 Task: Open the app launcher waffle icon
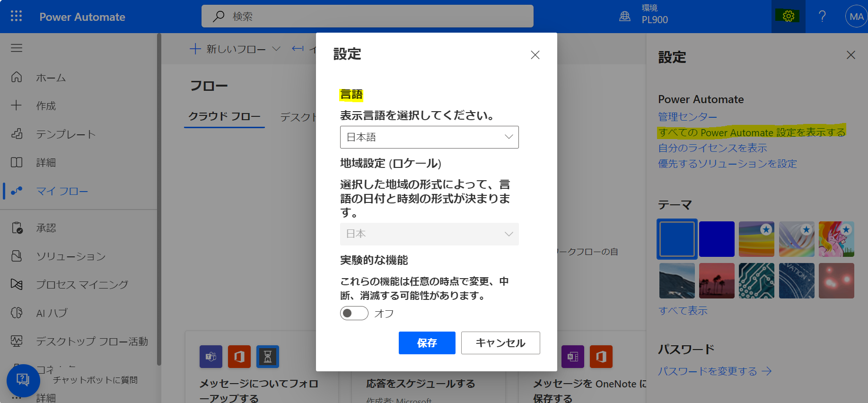[17, 17]
